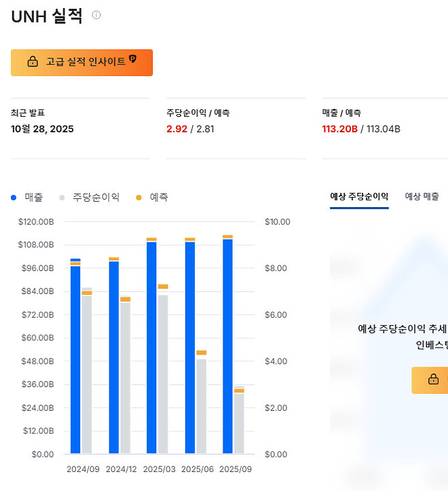Select the 2025/06 gray EPS bar
This screenshot has width=448, height=491.
pyautogui.click(x=202, y=406)
